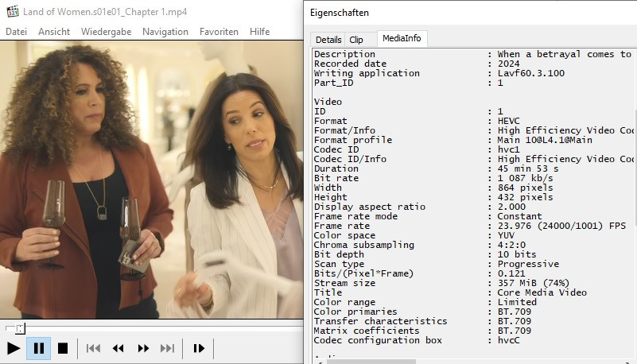Step forward one frame
The height and width of the screenshot is (364, 637).
199,348
